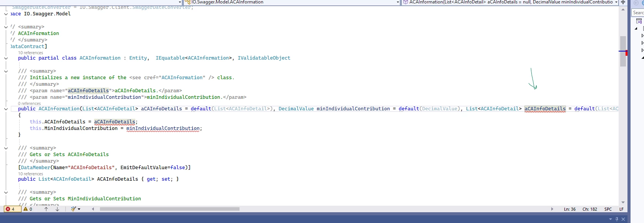Open the project dropdown arrow at top-left
The image size is (644, 223).
click(180, 2)
